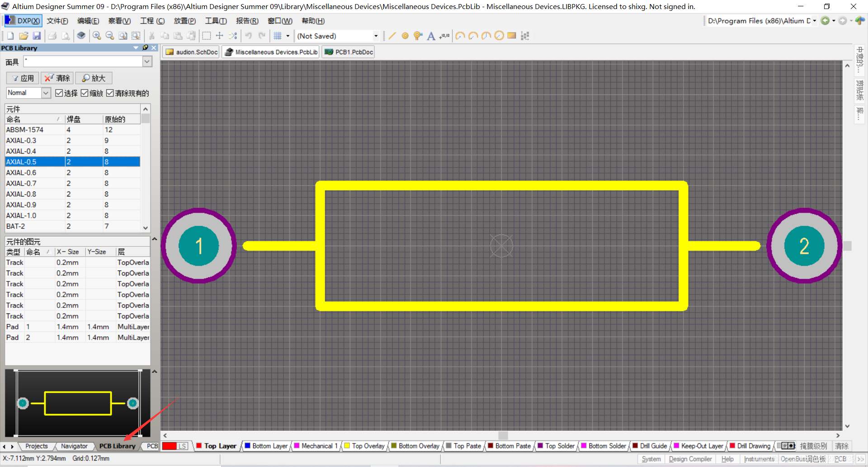Click the Zoom In magnifier icon
This screenshot has height=467, width=868.
click(x=97, y=36)
